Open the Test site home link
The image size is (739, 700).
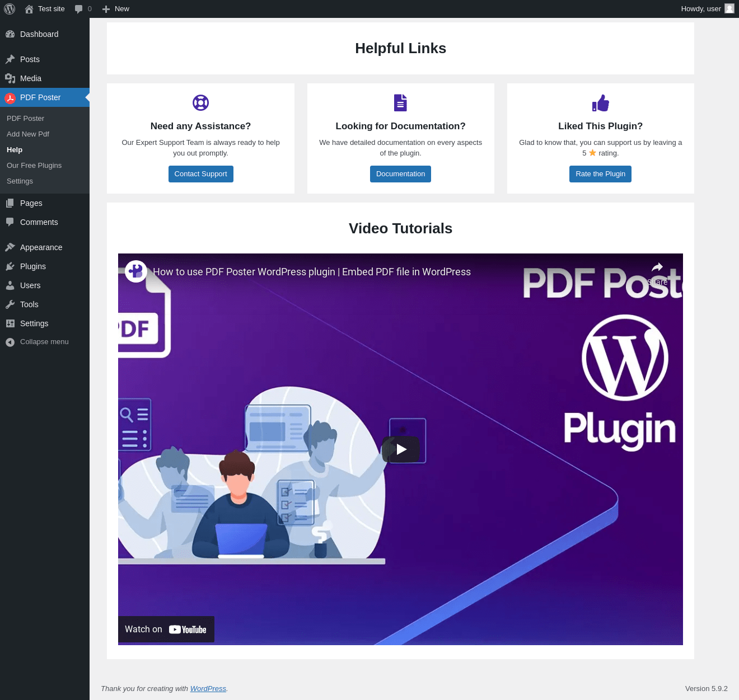(45, 9)
